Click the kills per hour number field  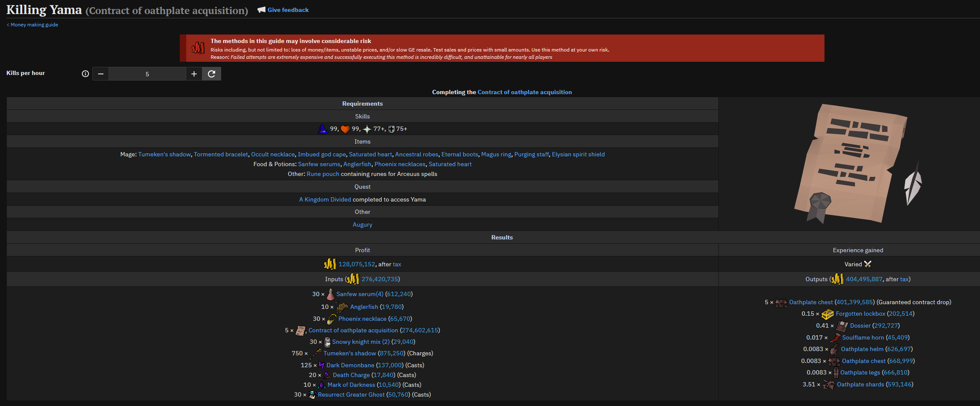pos(147,74)
